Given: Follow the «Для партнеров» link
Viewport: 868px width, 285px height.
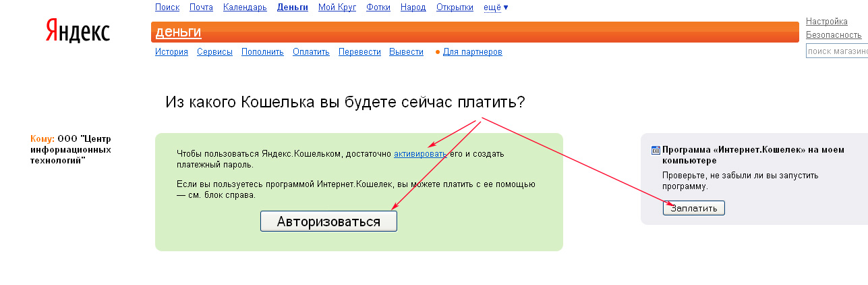Looking at the screenshot, I should click(x=472, y=52).
